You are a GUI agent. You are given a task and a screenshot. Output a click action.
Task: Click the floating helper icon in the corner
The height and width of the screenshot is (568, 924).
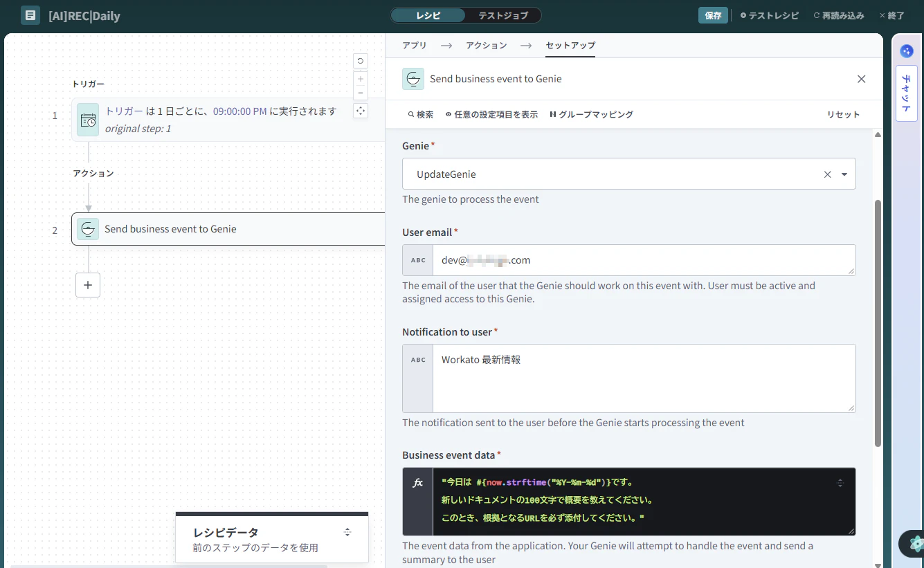pos(913,544)
